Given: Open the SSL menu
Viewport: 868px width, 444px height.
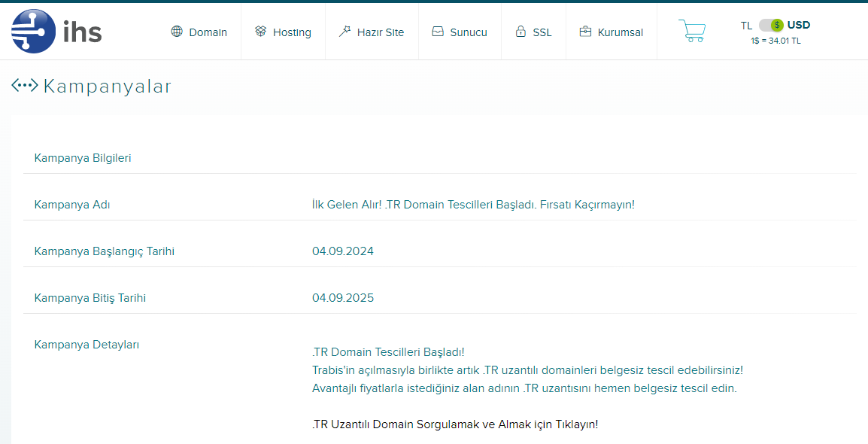Looking at the screenshot, I should (542, 32).
